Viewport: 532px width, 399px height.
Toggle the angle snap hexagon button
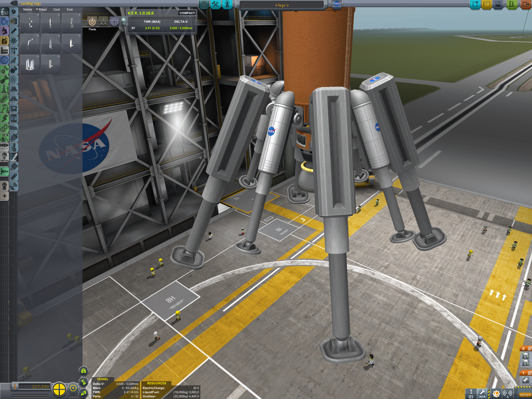pyautogui.click(x=73, y=388)
